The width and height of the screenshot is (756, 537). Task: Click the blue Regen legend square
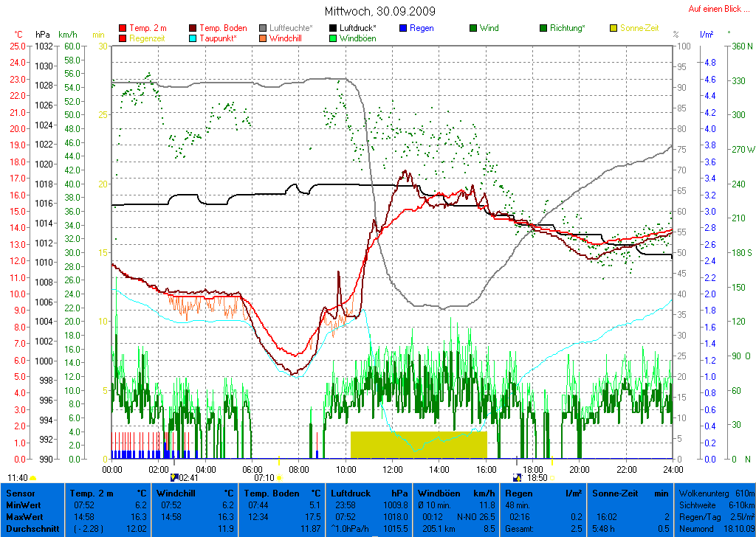403,28
